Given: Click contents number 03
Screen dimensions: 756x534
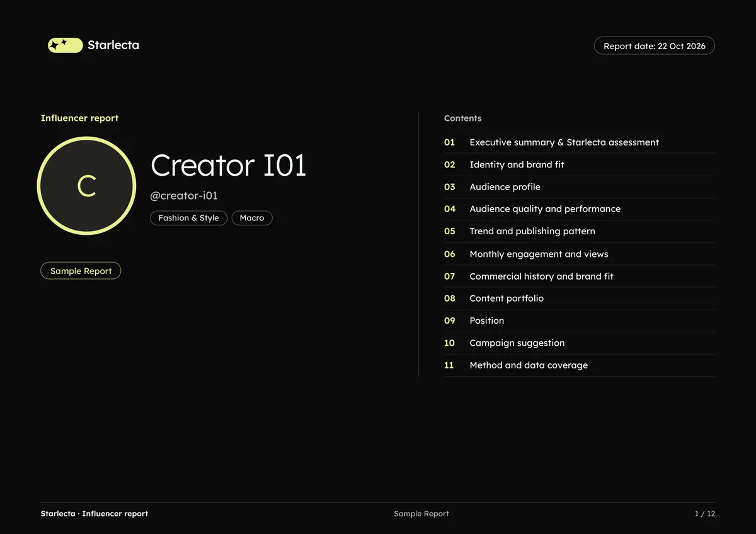Looking at the screenshot, I should [449, 187].
